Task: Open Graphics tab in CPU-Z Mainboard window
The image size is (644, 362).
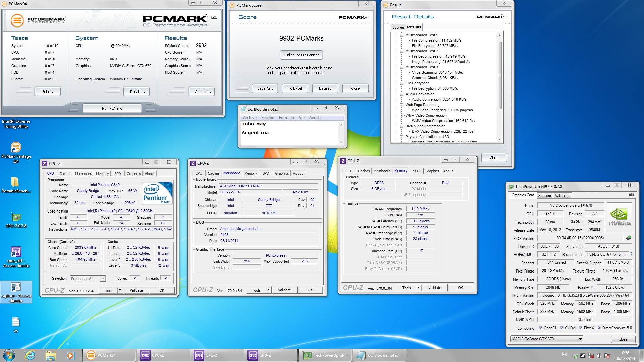Action: [282, 173]
